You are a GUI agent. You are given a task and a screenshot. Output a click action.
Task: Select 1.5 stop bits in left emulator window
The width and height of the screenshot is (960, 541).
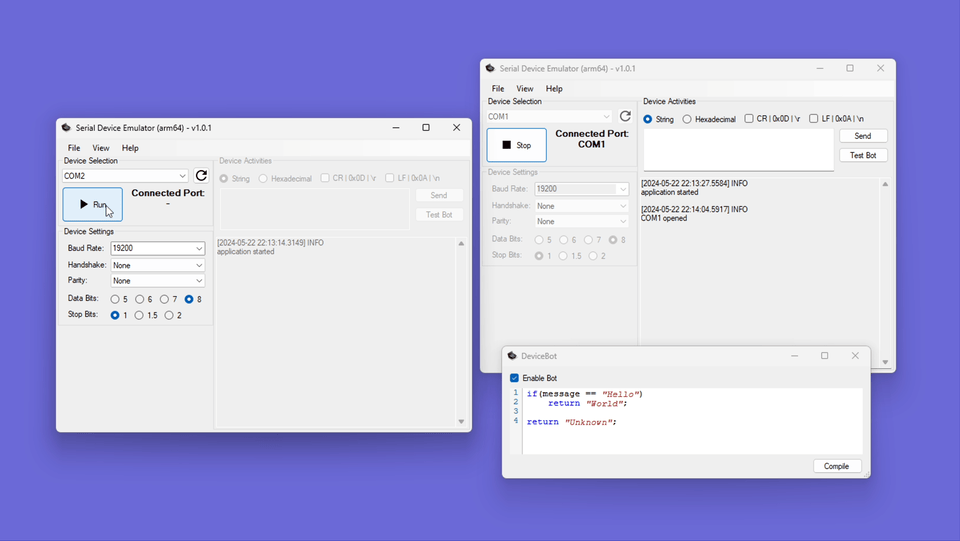coord(139,315)
